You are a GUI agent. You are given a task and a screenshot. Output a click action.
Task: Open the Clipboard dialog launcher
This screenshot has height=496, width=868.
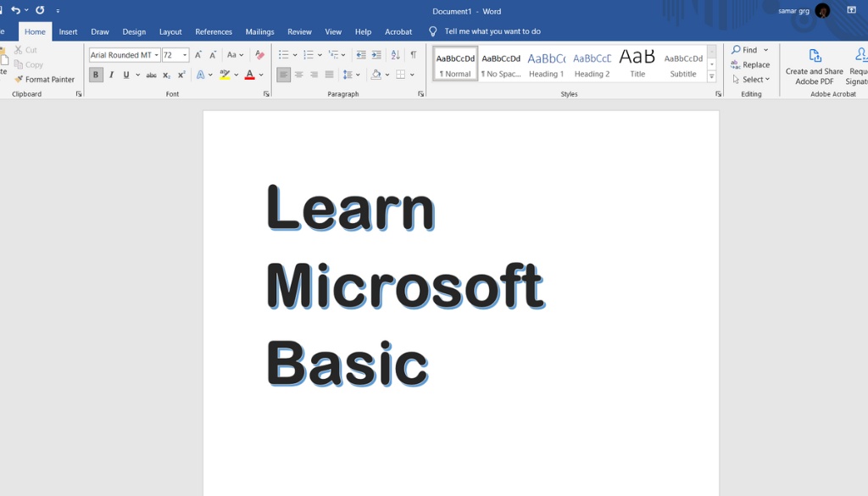pyautogui.click(x=79, y=94)
